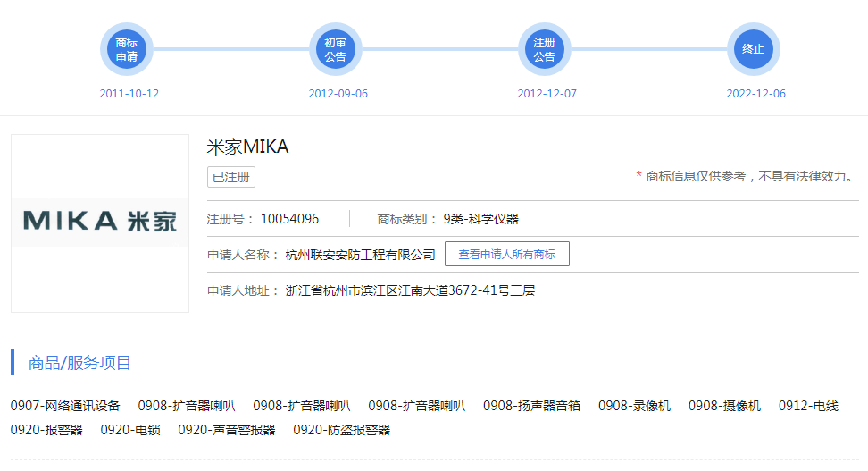The image size is (868, 471).
Task: Open the MIKA 米家 trademark logo image
Action: point(100,223)
